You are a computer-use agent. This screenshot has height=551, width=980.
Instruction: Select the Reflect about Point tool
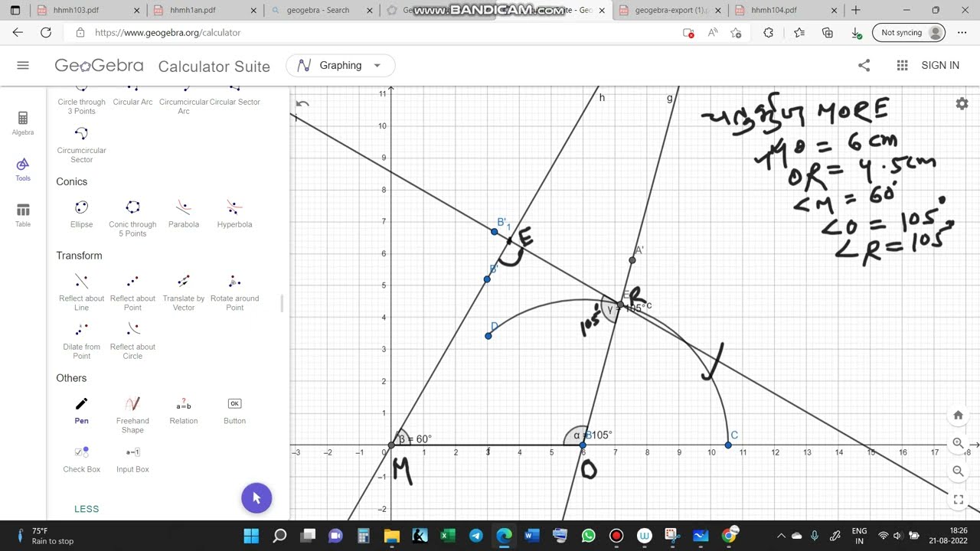tap(132, 292)
